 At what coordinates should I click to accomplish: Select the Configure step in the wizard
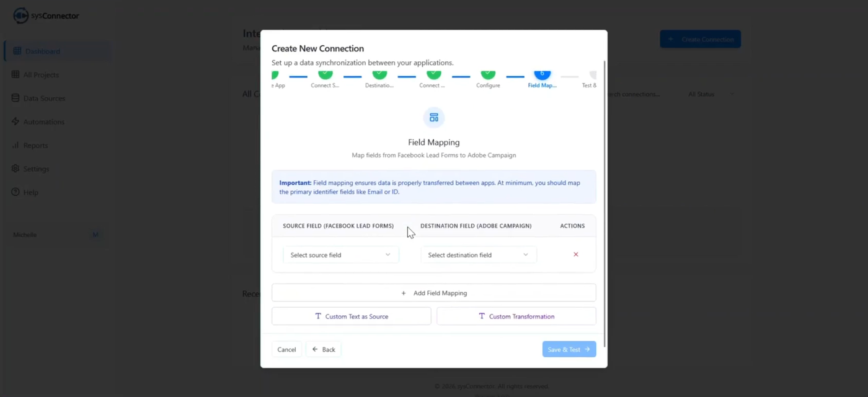488,77
